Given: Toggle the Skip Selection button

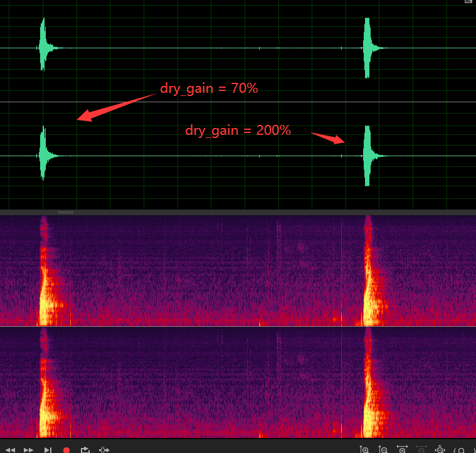Looking at the screenshot, I should point(104,450).
